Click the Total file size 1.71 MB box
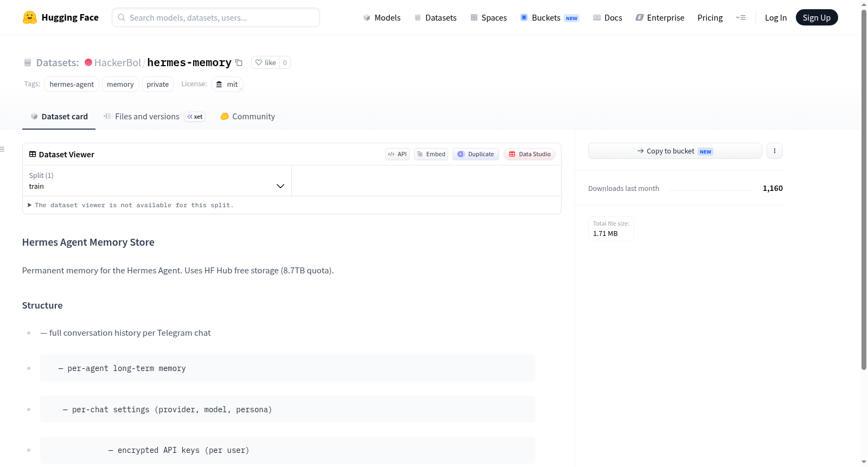868x467 pixels. pos(611,228)
